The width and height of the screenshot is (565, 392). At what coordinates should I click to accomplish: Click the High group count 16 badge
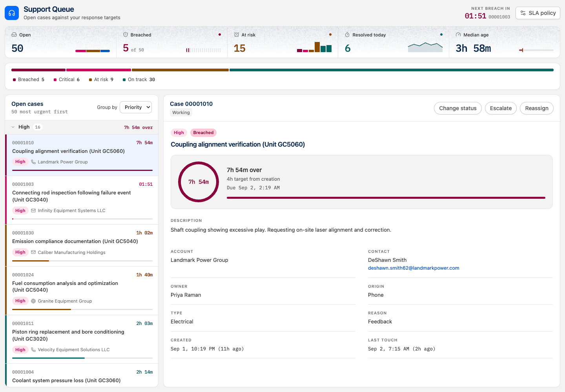[x=38, y=127]
